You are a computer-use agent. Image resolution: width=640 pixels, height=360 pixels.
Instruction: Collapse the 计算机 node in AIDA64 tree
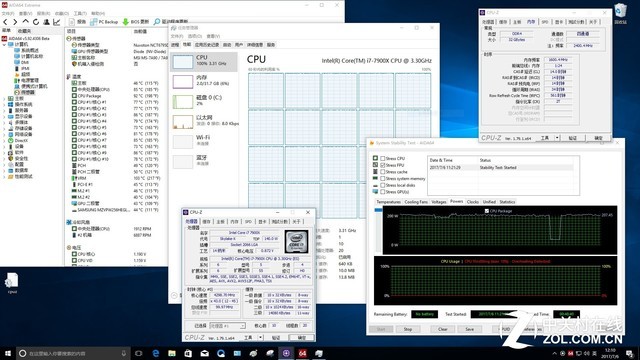tap(4, 44)
